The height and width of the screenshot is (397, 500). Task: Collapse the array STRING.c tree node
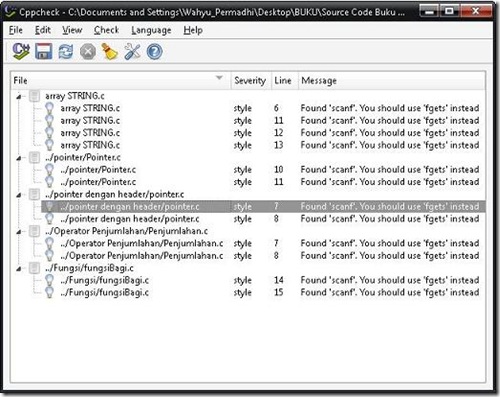point(19,97)
